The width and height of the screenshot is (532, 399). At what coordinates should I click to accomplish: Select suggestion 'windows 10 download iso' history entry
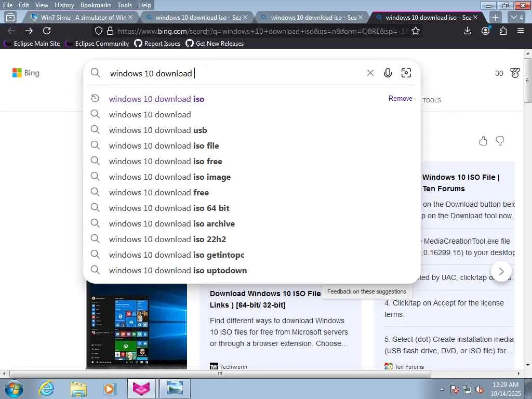(252, 99)
